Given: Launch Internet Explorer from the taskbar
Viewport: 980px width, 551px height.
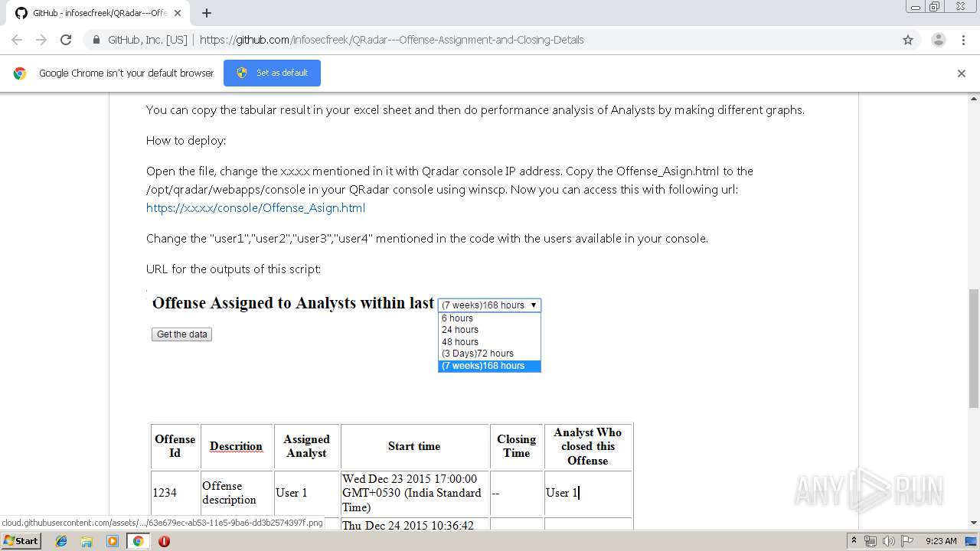Looking at the screenshot, I should (x=62, y=541).
